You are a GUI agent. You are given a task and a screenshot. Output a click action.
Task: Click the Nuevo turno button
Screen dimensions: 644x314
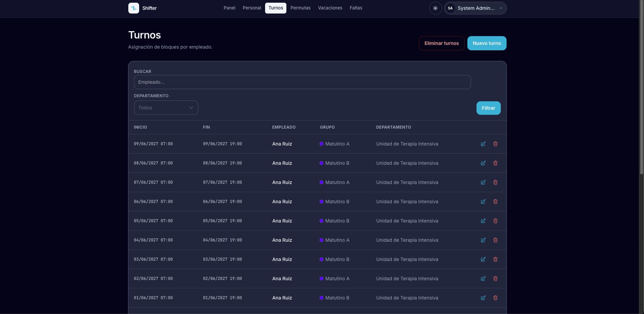(487, 43)
